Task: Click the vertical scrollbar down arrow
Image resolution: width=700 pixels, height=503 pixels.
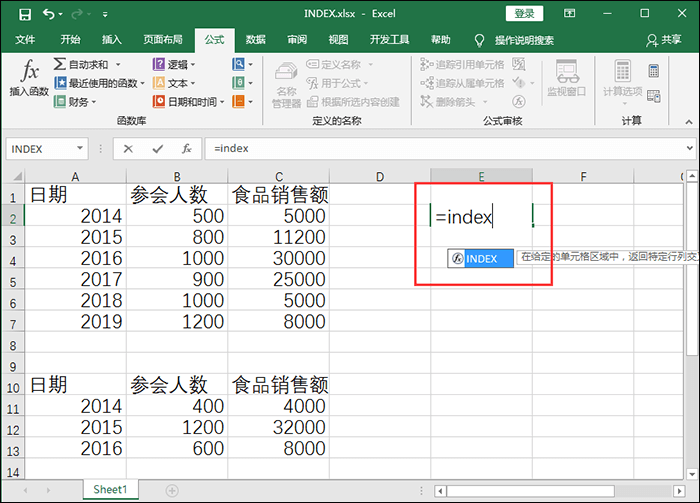Action: point(692,474)
